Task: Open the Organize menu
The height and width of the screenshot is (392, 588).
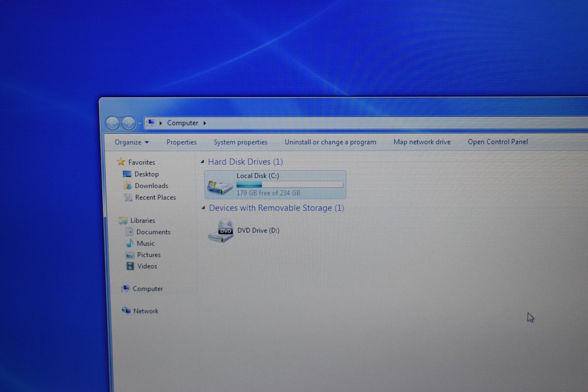Action: click(x=132, y=142)
